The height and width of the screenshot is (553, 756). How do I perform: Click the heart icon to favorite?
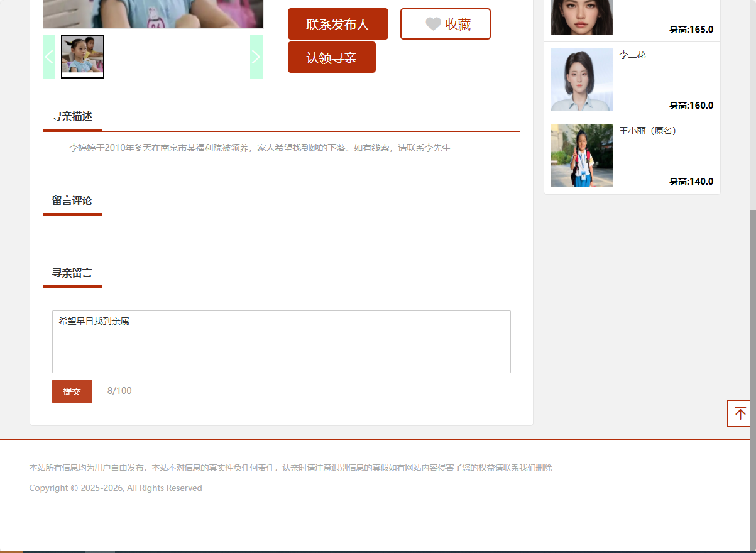click(x=432, y=23)
